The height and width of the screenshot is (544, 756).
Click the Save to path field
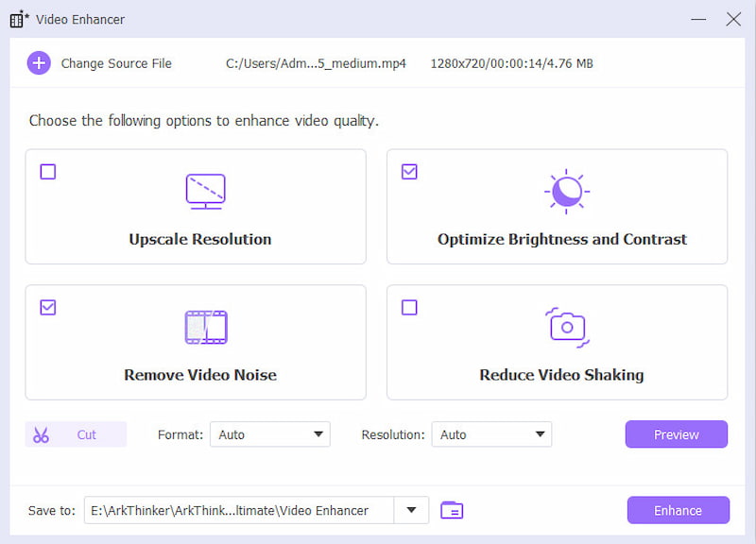239,510
